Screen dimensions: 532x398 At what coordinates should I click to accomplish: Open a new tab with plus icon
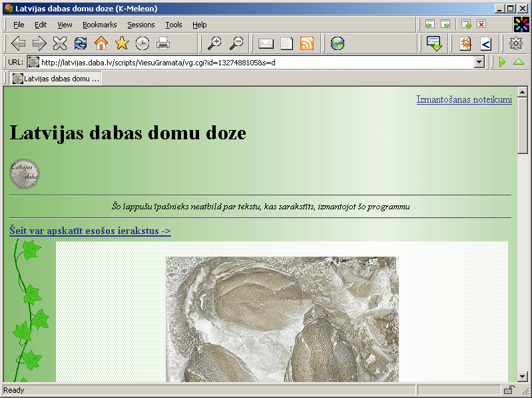[466, 24]
